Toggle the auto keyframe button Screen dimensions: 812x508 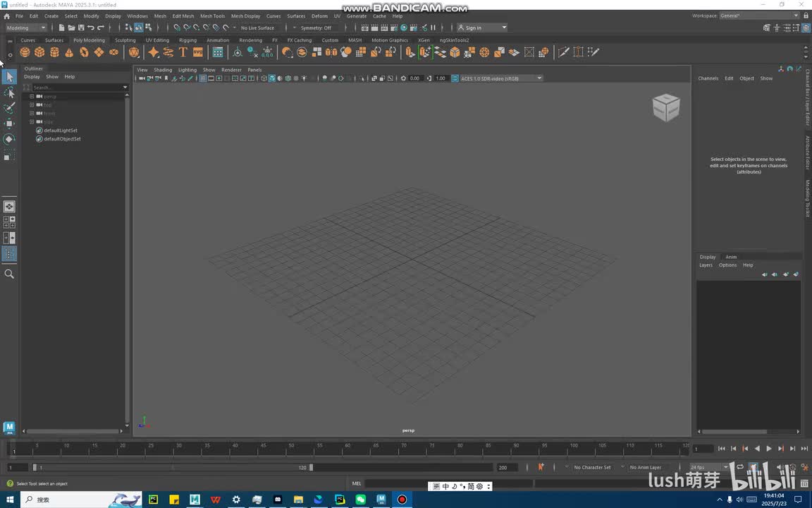541,467
